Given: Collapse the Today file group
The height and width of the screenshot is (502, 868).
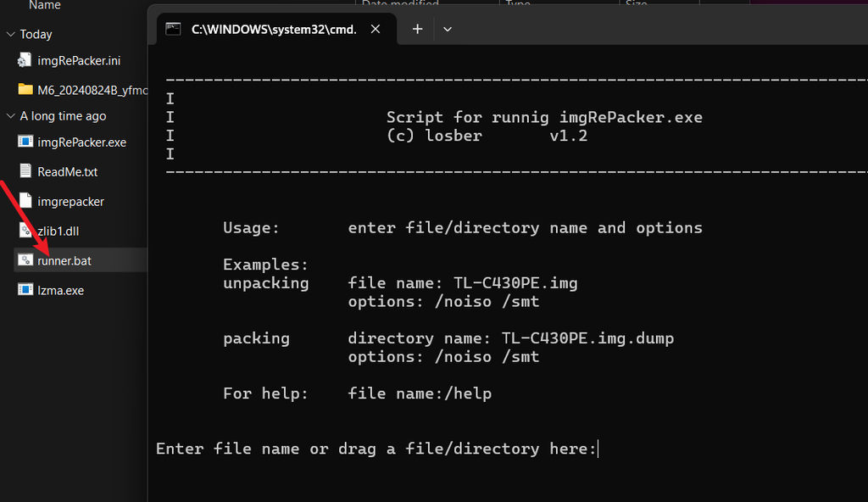Looking at the screenshot, I should (x=10, y=35).
